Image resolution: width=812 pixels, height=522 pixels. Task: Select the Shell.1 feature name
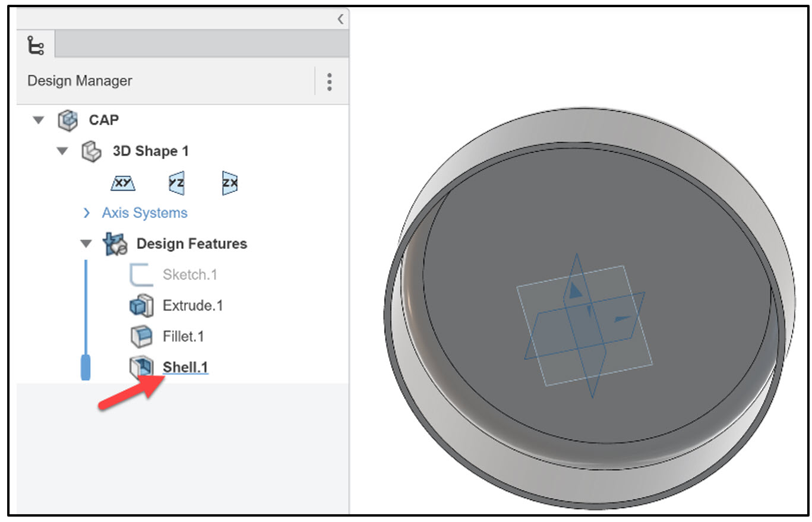pyautogui.click(x=185, y=367)
